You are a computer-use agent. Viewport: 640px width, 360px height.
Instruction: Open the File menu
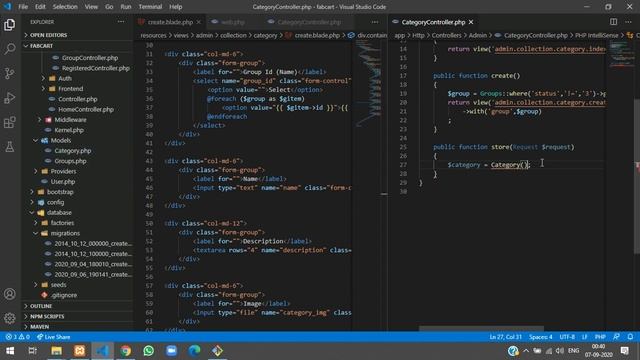[23, 7]
